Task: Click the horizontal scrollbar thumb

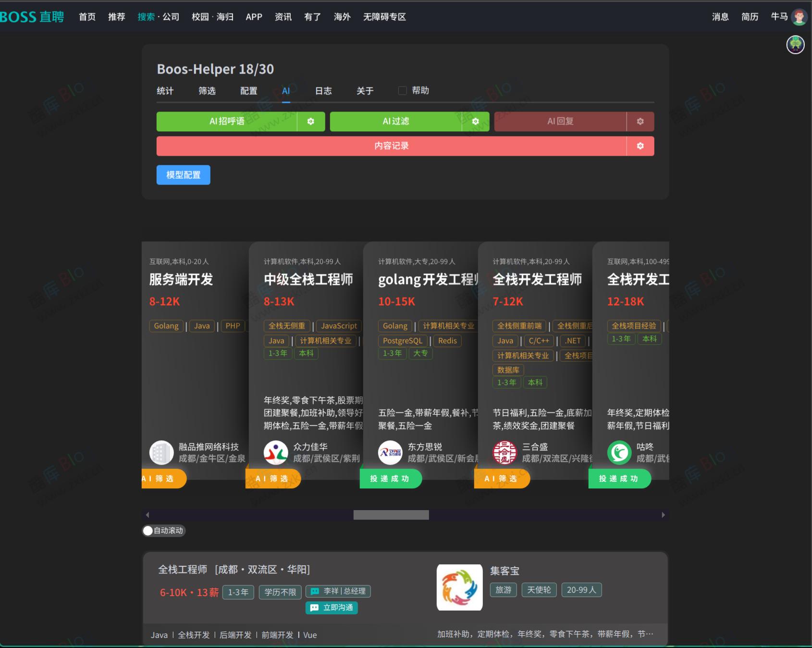Action: click(391, 515)
